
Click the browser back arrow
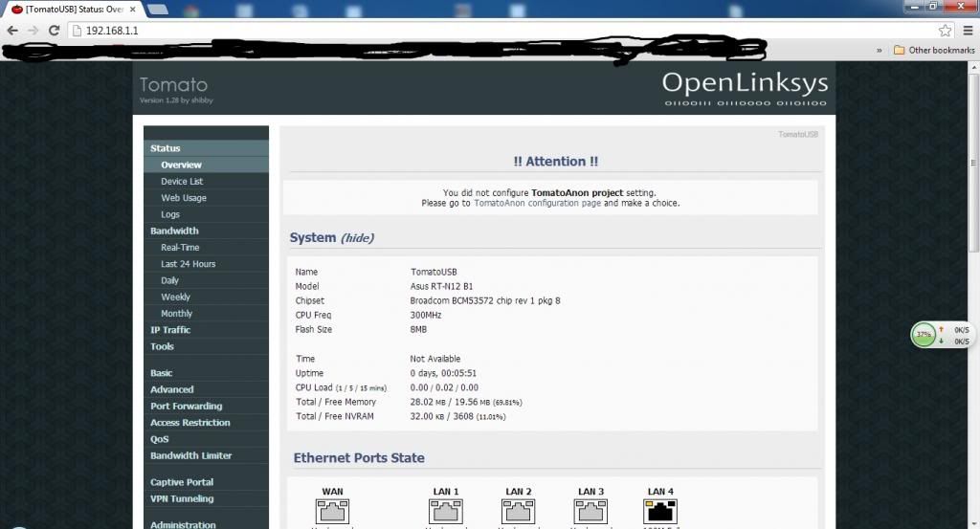tap(11, 31)
